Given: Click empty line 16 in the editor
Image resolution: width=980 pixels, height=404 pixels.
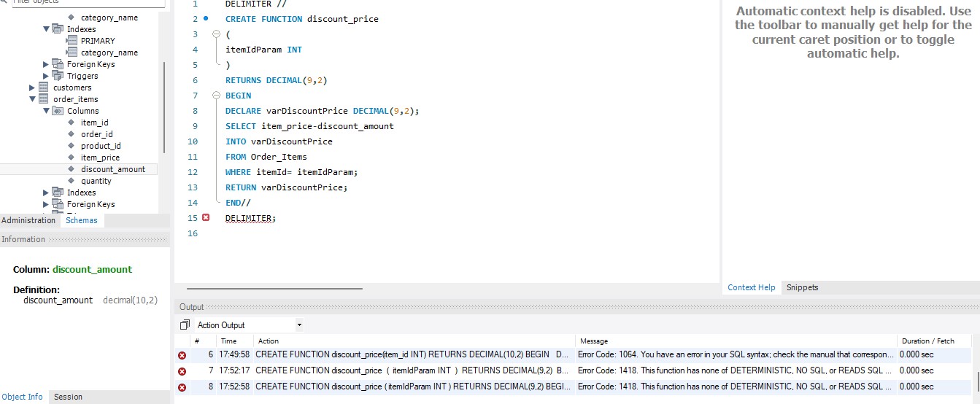Looking at the screenshot, I should (467, 233).
